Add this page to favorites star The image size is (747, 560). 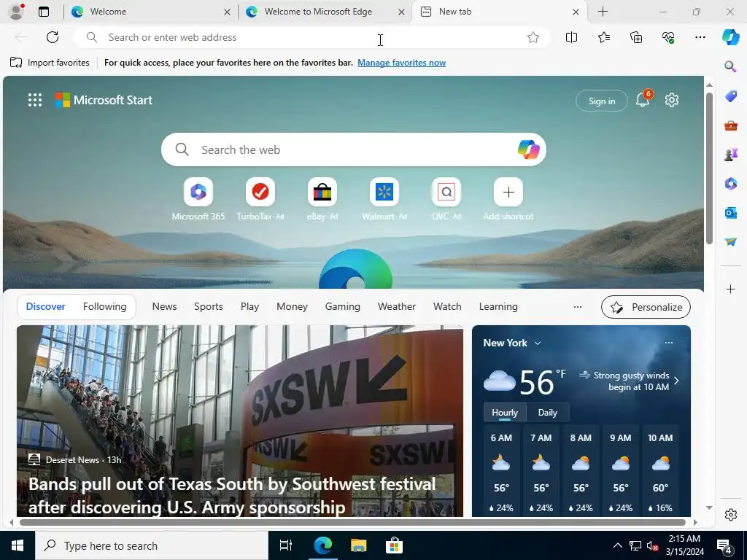533,37
